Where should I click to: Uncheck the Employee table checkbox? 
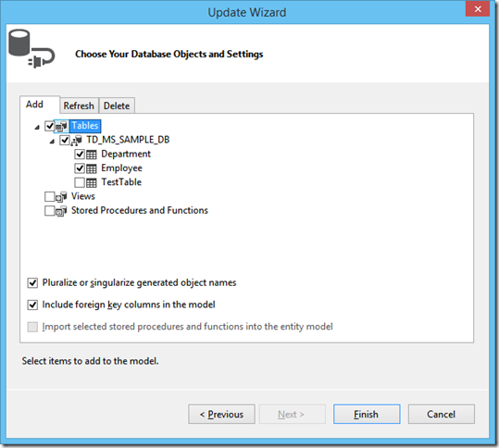[80, 168]
